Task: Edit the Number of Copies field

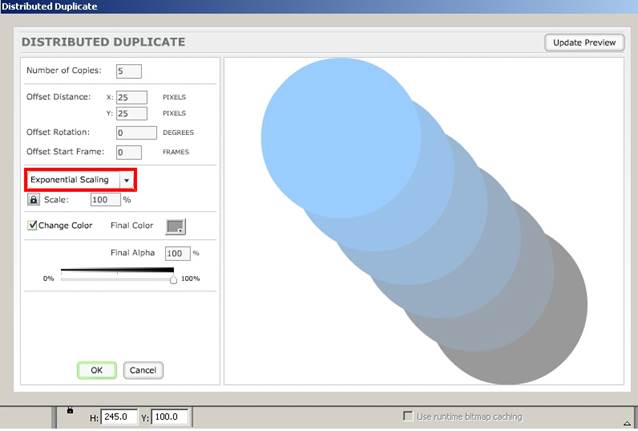Action: click(129, 71)
